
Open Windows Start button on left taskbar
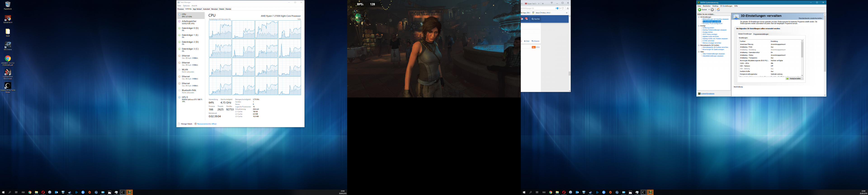pyautogui.click(x=3, y=192)
